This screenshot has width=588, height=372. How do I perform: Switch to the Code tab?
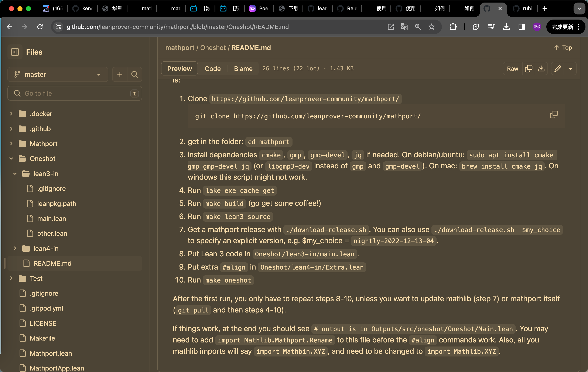coord(213,69)
